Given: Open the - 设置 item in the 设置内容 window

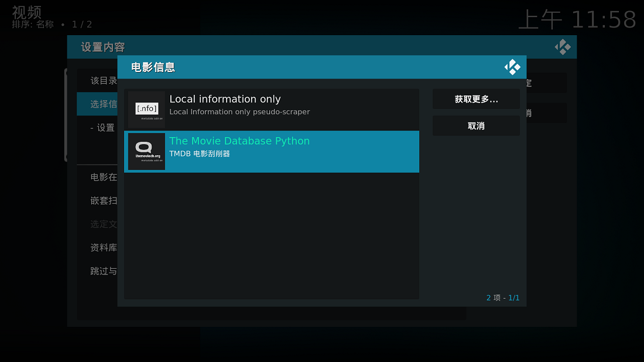Looking at the screenshot, I should (x=97, y=127).
